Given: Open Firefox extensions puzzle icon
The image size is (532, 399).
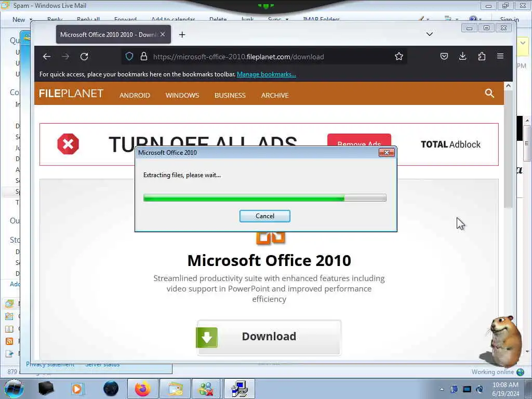Looking at the screenshot, I should point(482,56).
